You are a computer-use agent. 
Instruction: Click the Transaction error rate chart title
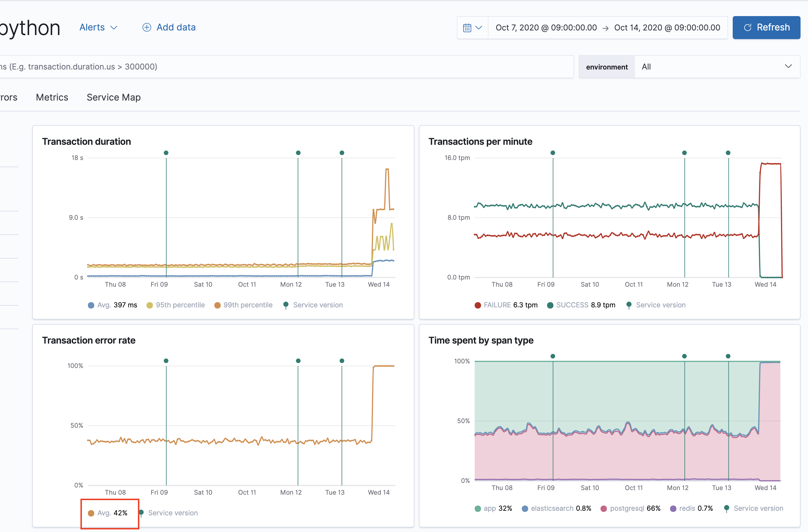click(x=89, y=340)
